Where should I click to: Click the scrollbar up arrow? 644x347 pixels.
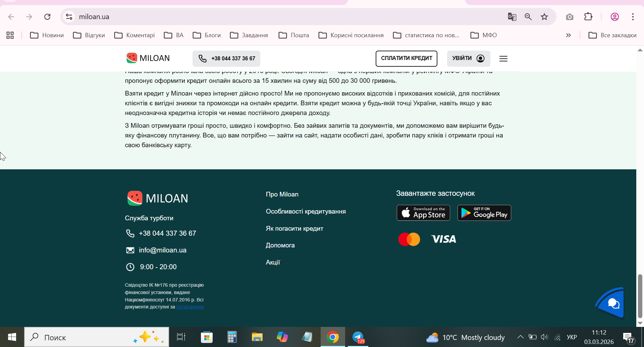(640, 50)
